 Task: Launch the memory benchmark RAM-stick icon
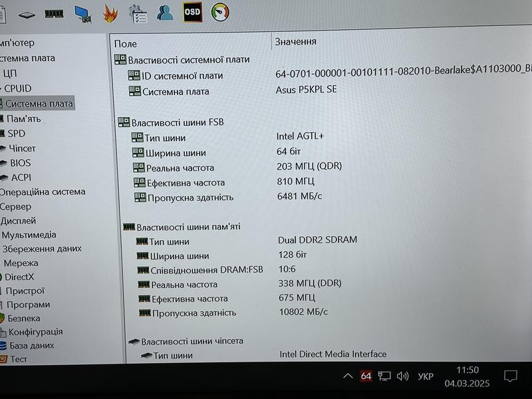(x=54, y=13)
